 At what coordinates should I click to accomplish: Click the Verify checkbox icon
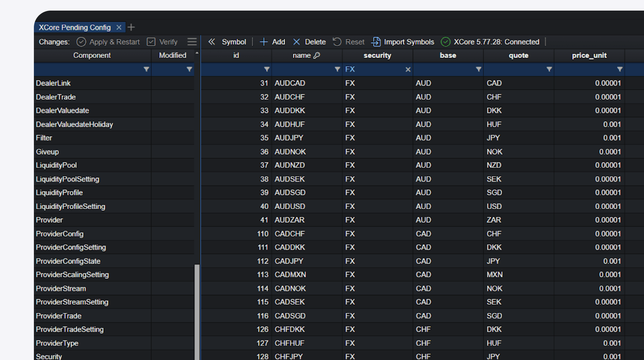[151, 42]
